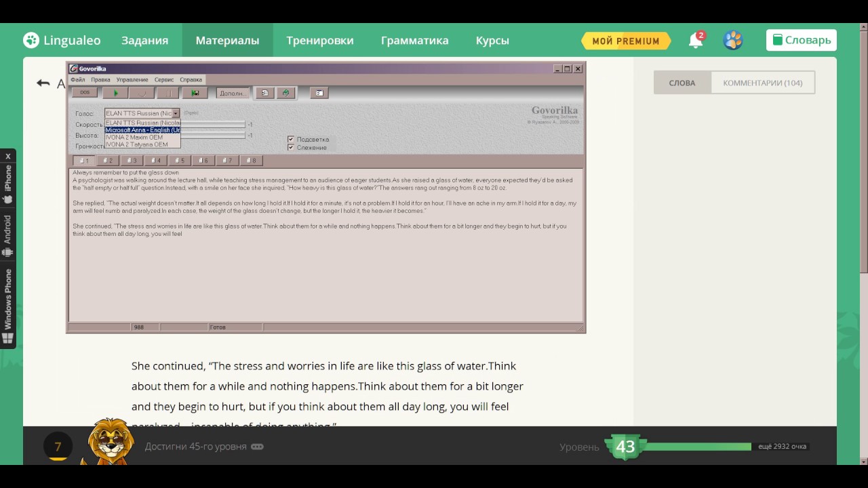Open the Материалы section
The width and height of the screenshot is (868, 488).
pos(227,40)
